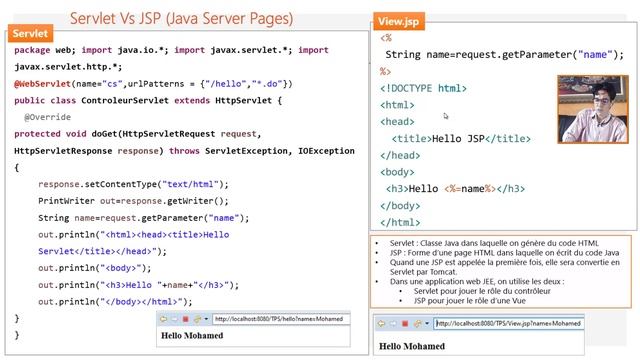The height and width of the screenshot is (360, 640).
Task: Open the toolbar dropdown arrow in the View.jsp browser
Action: [427, 324]
